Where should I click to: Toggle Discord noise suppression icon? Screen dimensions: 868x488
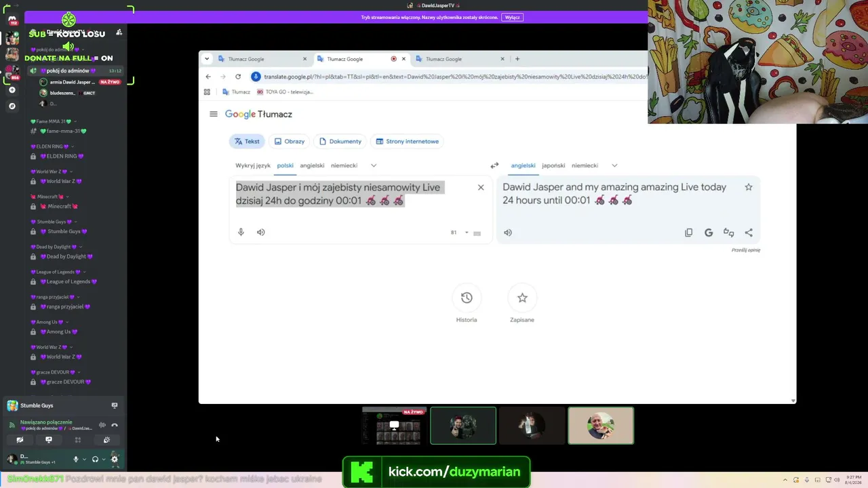102,425
